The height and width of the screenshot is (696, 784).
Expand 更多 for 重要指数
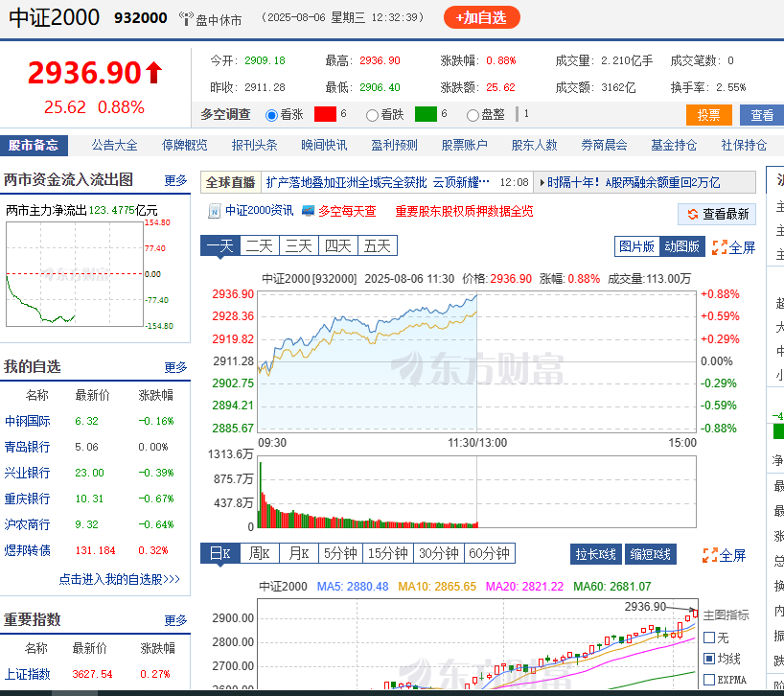(175, 620)
